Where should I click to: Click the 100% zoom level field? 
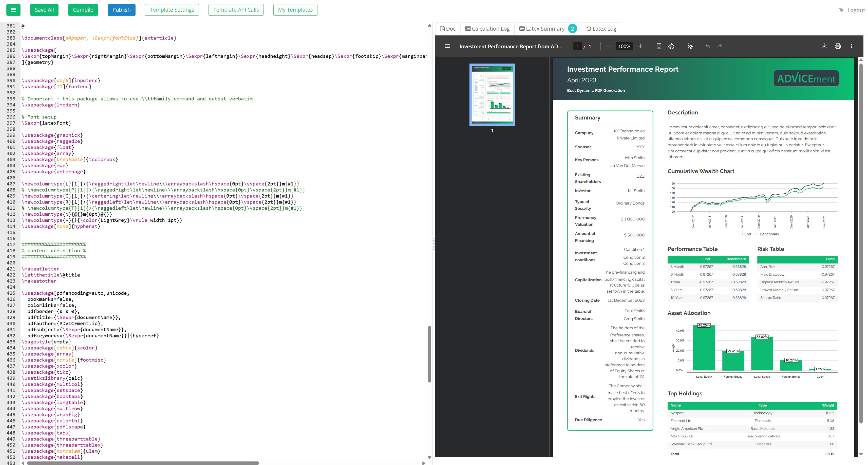(x=624, y=46)
